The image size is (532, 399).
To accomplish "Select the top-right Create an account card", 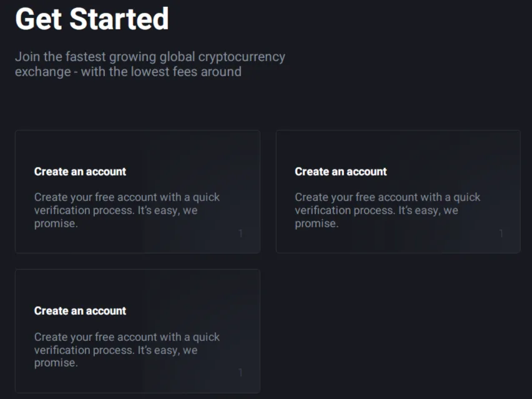I will [x=398, y=192].
